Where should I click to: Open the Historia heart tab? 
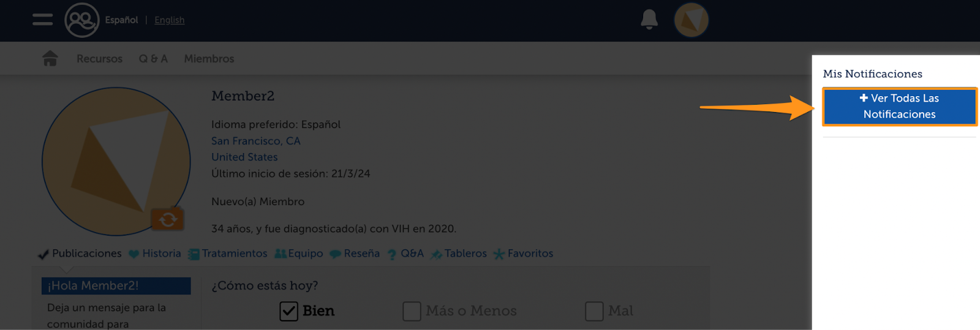[155, 253]
